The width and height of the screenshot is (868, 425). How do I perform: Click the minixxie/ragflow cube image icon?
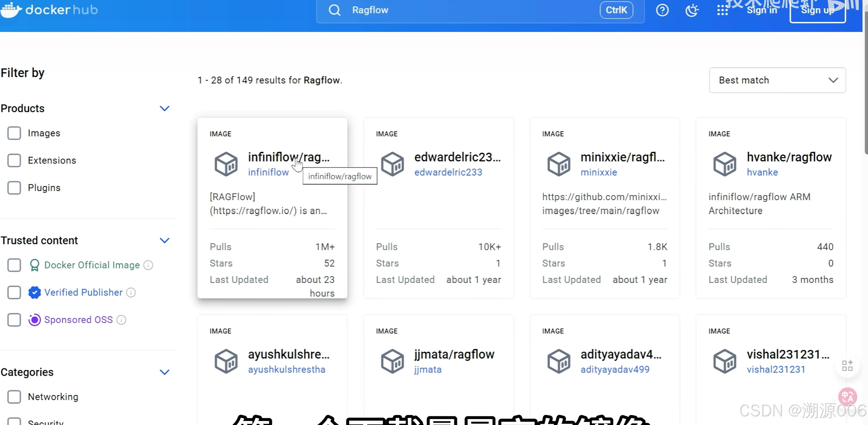(x=559, y=164)
